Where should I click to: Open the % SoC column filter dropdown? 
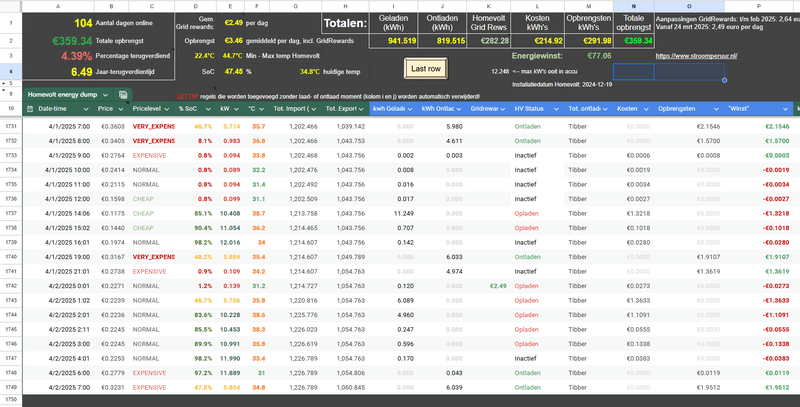tap(208, 109)
